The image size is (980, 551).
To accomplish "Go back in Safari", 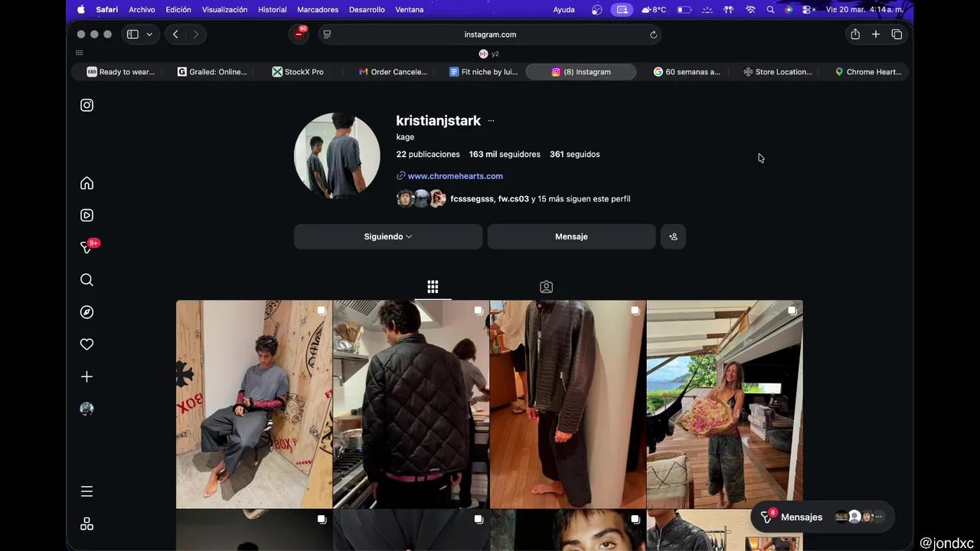I will (175, 34).
